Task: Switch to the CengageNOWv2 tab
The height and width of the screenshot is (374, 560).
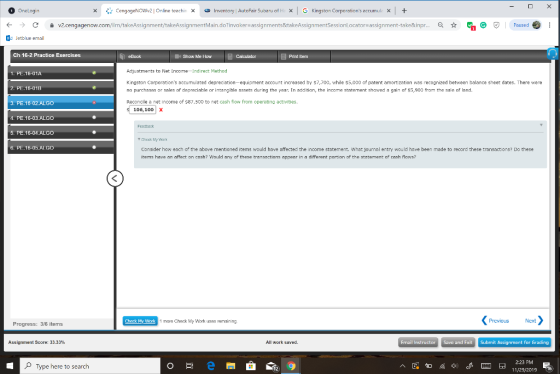Action: click(150, 11)
